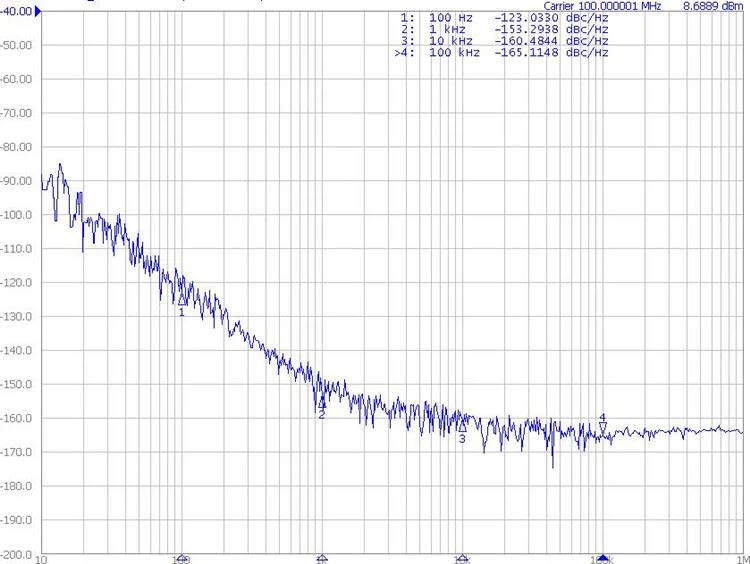This screenshot has height=564, width=750.
Task: Select the active marker 4 readout row
Action: [502, 53]
